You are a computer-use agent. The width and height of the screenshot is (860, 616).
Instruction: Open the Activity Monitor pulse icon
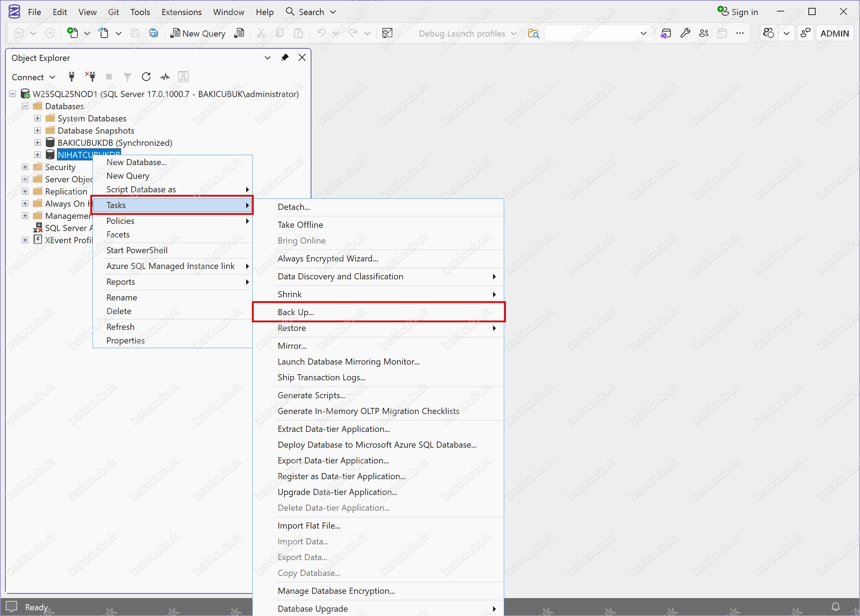point(164,77)
